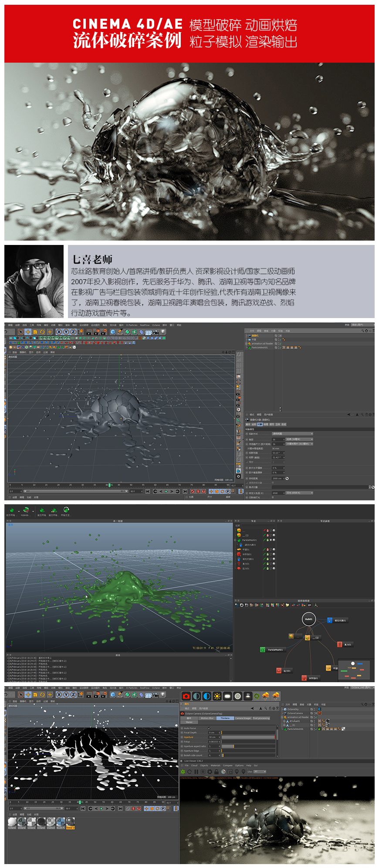Open the projection dropdown in top camera attributes
Viewport: 379px width, 868px height.
pos(292,434)
